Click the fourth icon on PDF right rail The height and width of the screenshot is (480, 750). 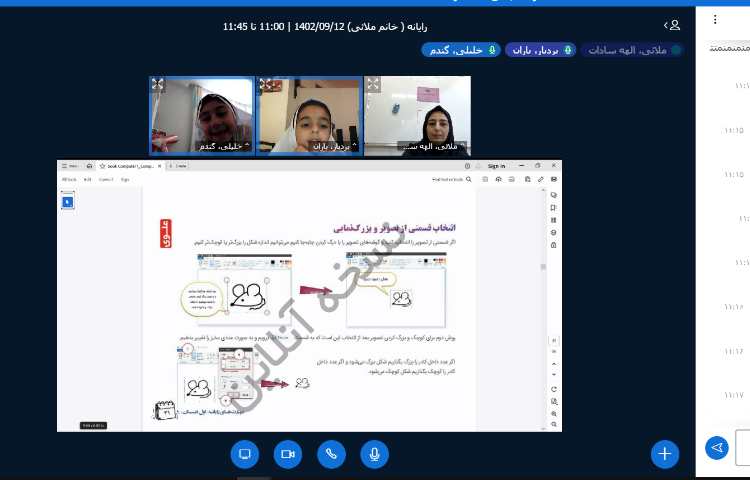click(x=554, y=232)
